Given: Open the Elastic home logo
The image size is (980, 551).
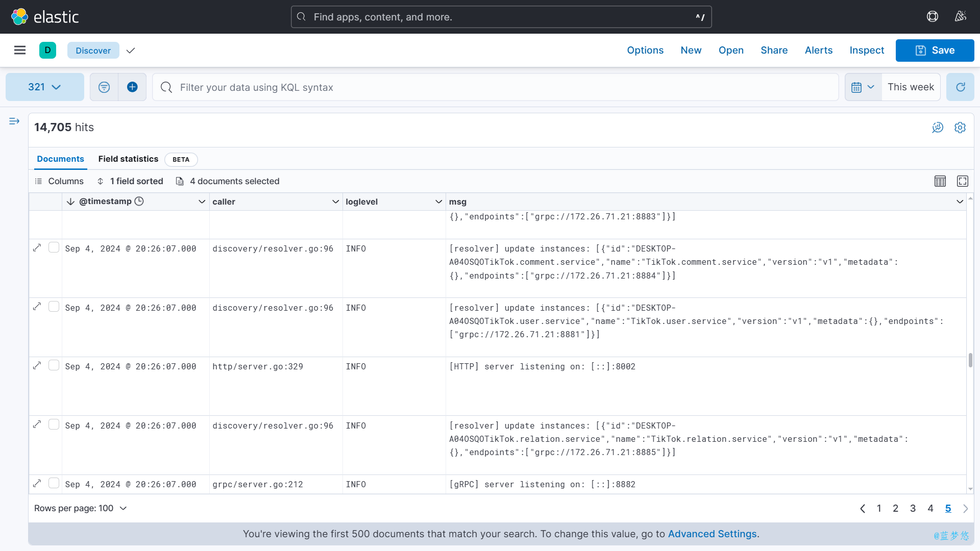Looking at the screenshot, I should 45,17.
